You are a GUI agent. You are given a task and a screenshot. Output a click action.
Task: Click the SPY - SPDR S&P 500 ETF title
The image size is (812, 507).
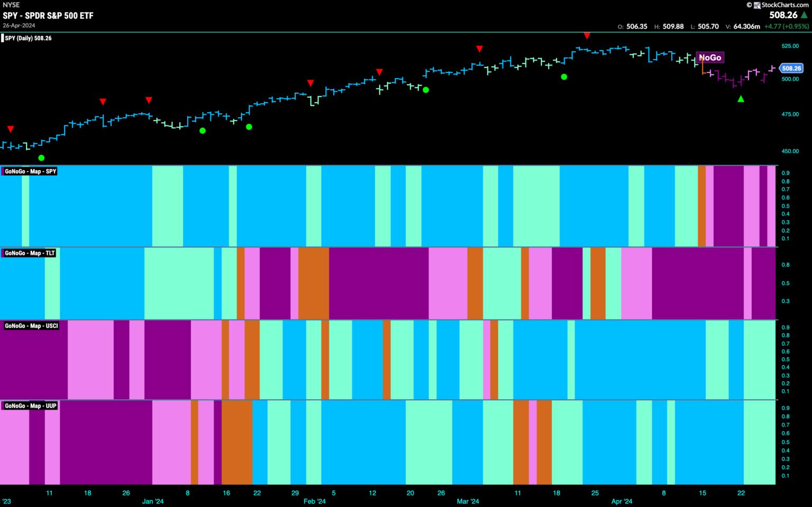point(48,15)
